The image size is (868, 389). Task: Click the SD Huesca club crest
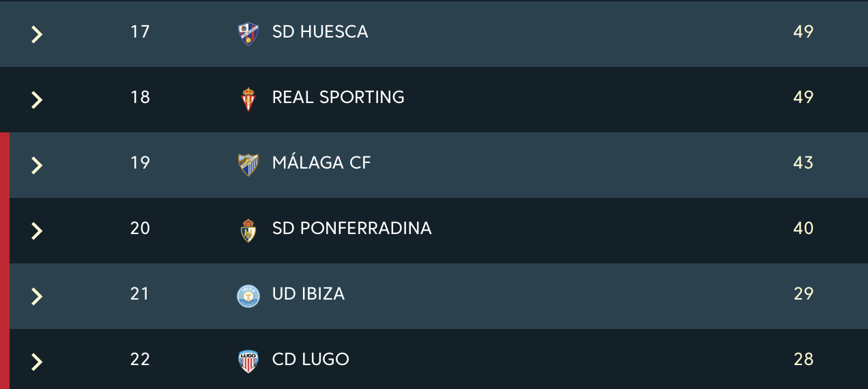point(248,33)
